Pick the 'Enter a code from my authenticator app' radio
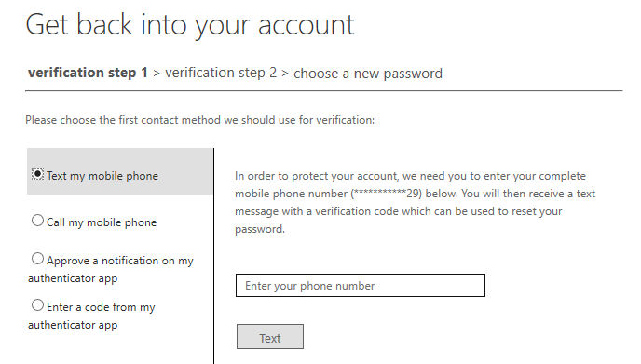The height and width of the screenshot is (364, 641). pos(37,305)
